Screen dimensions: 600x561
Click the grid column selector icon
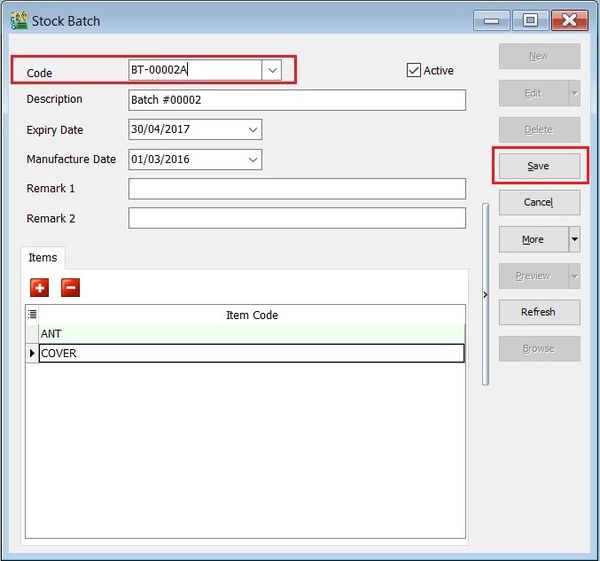[32, 314]
